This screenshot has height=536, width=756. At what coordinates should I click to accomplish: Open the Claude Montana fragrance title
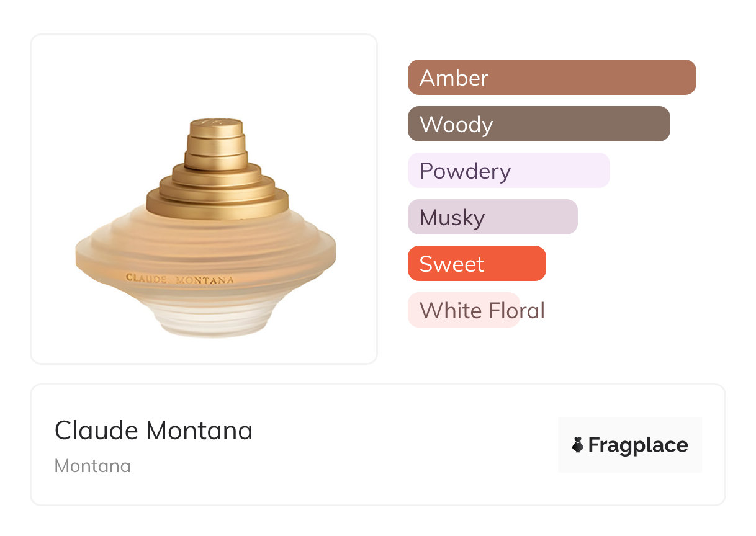click(153, 431)
